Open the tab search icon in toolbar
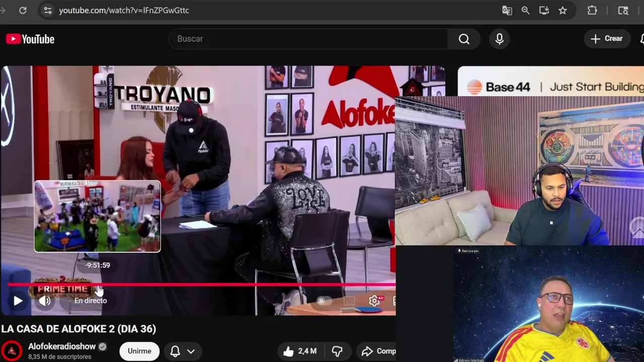 [623, 10]
